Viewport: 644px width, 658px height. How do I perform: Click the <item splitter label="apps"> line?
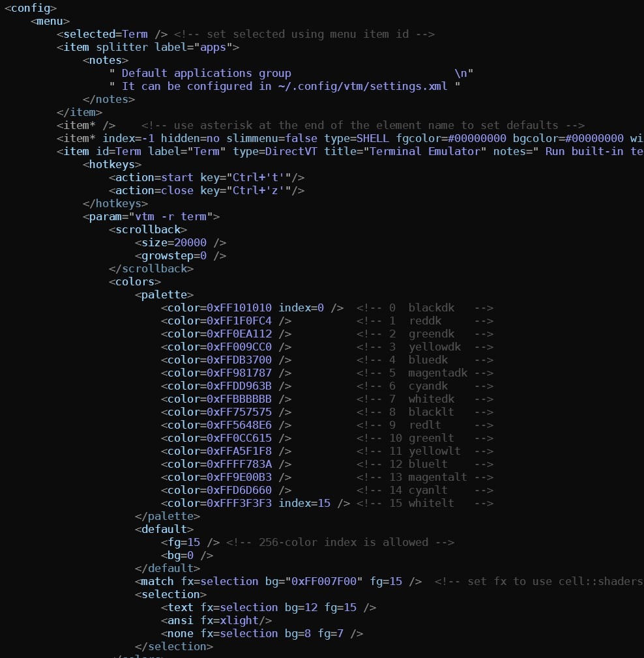point(148,47)
